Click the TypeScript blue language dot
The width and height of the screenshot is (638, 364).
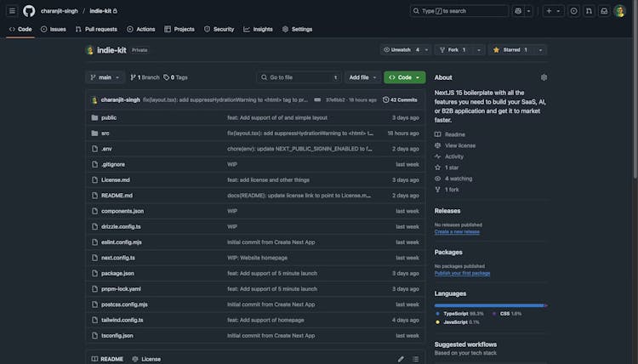[x=438, y=314]
